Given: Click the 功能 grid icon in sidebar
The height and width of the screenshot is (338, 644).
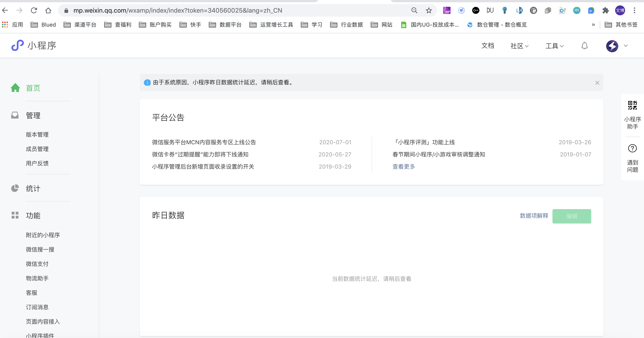Looking at the screenshot, I should (15, 215).
